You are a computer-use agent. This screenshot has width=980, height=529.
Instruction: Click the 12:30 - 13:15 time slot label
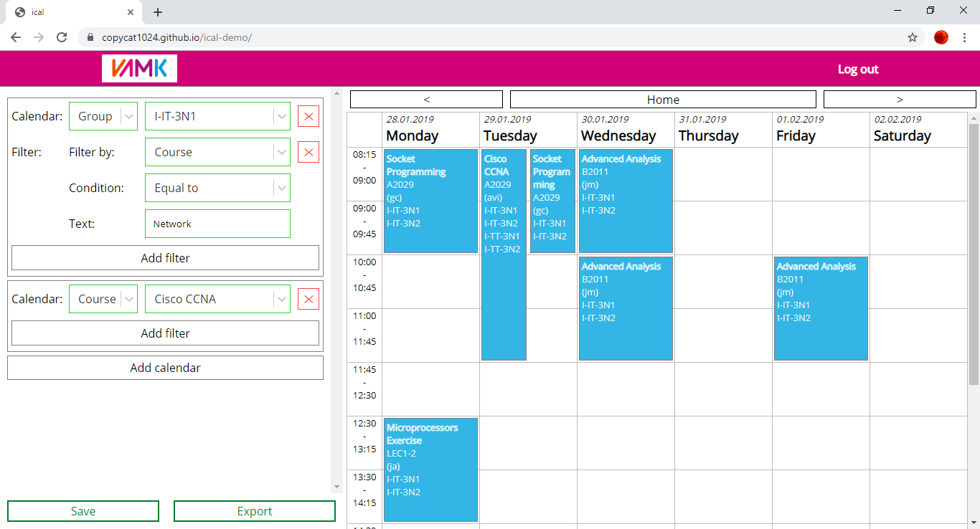pos(364,436)
